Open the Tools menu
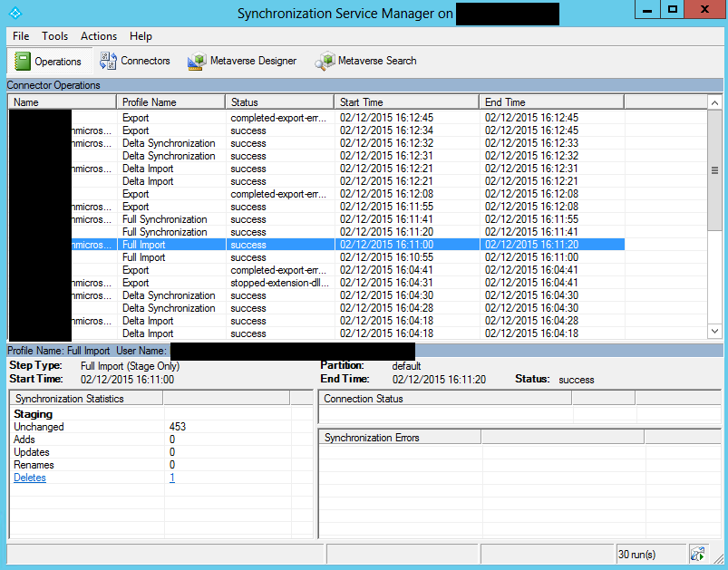The width and height of the screenshot is (728, 570). pyautogui.click(x=54, y=36)
